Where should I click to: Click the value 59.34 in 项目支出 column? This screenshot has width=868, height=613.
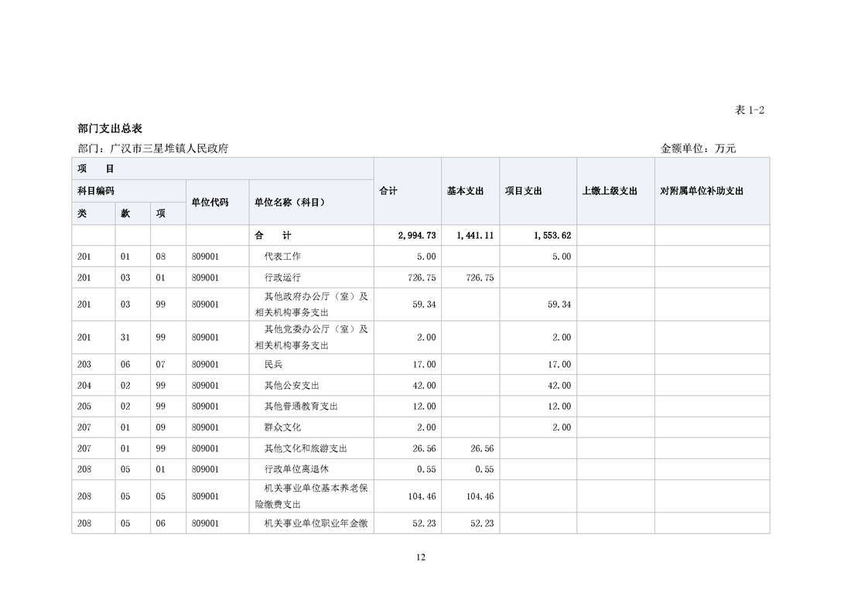[x=559, y=305]
